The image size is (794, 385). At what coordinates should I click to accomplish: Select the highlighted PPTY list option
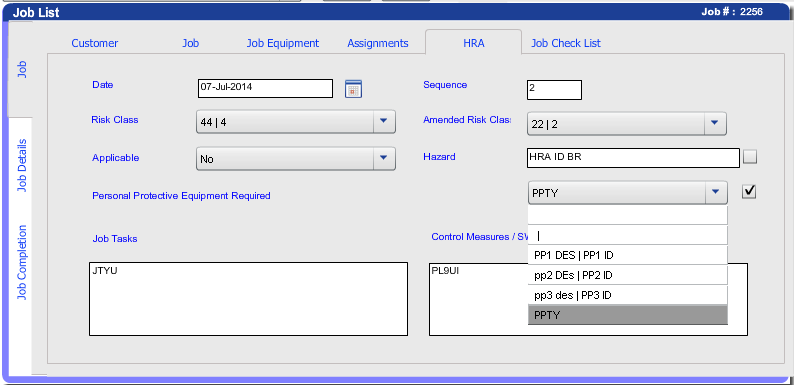coord(627,315)
